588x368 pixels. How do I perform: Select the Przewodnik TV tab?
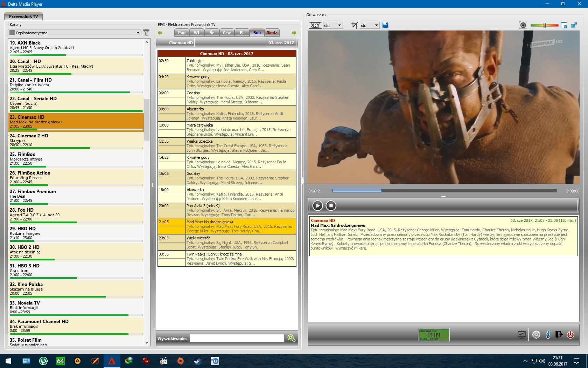[23, 16]
